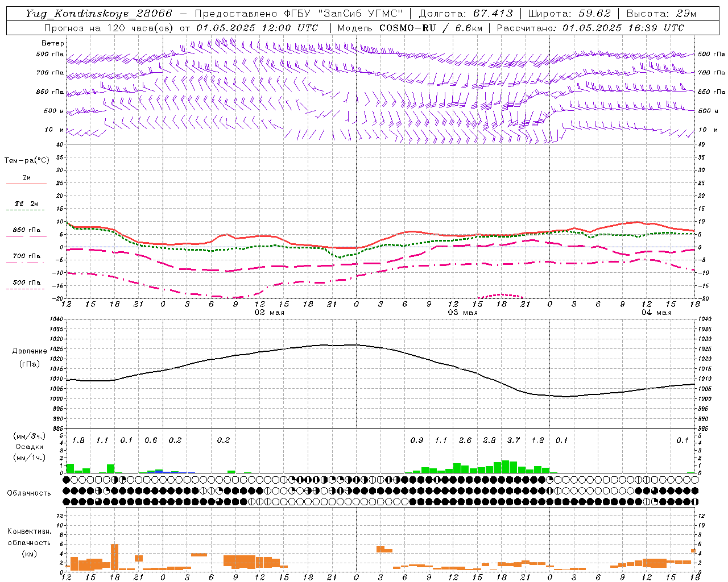
Task: Select the text Предоставлено ФГБУ "ЗапСиб УГМС"
Action: tap(299, 14)
